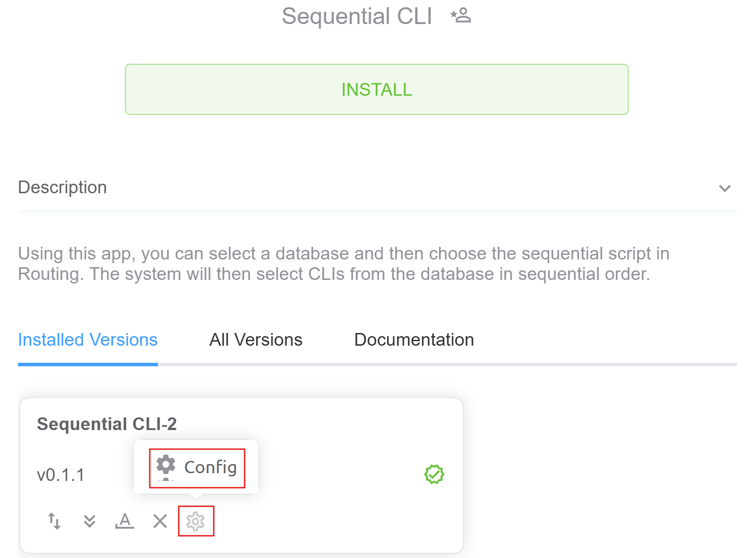The image size is (756, 558).
Task: Switch to the Installed Versions tab
Action: (88, 340)
